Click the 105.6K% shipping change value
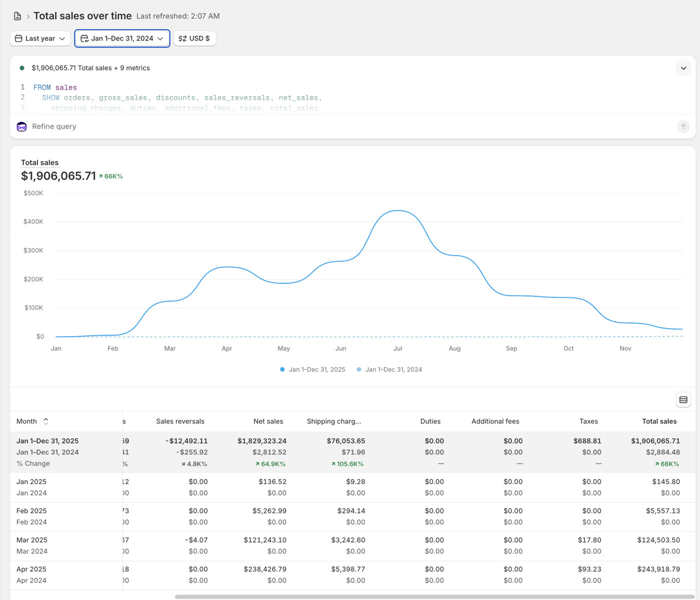Image resolution: width=700 pixels, height=600 pixels. [347, 464]
